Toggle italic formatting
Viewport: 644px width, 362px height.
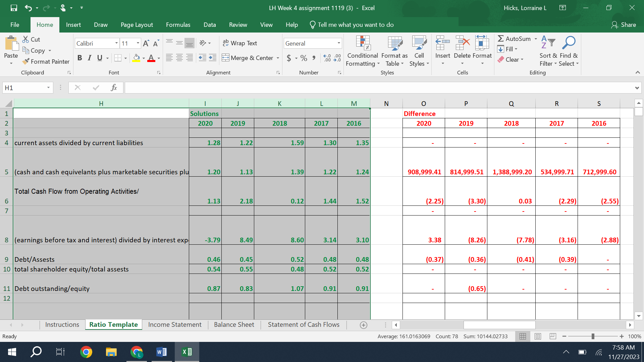[89, 58]
